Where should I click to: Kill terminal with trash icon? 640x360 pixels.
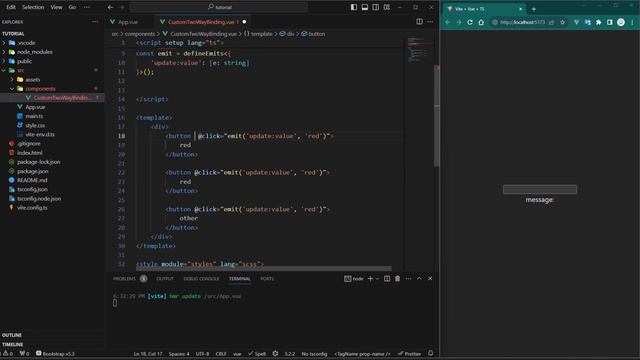coord(397,278)
